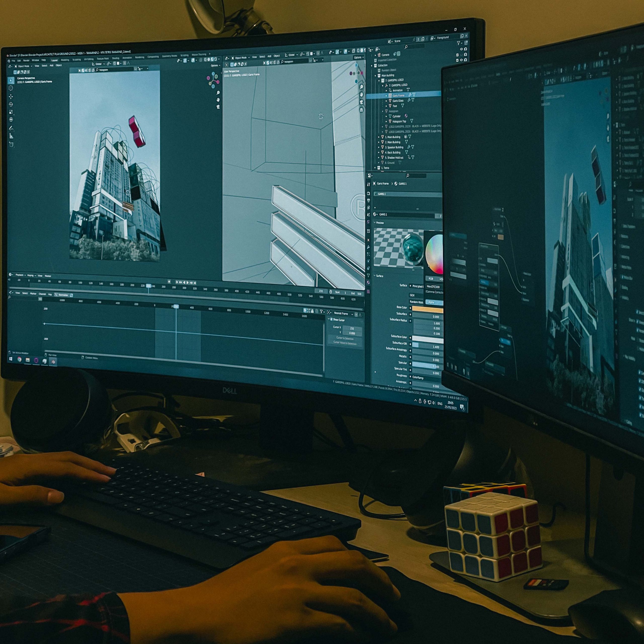Collapse the Main building collection

(375, 76)
